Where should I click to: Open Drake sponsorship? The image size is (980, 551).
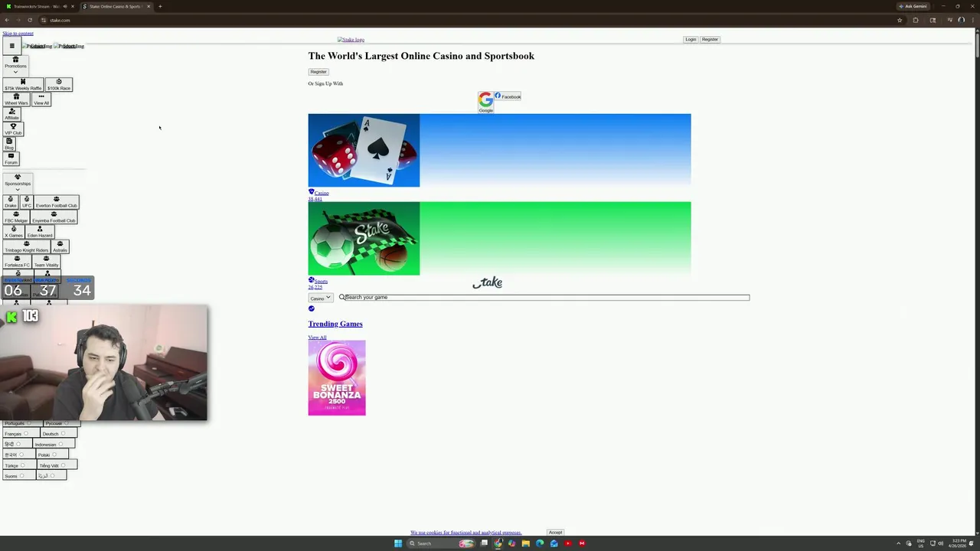tap(11, 202)
